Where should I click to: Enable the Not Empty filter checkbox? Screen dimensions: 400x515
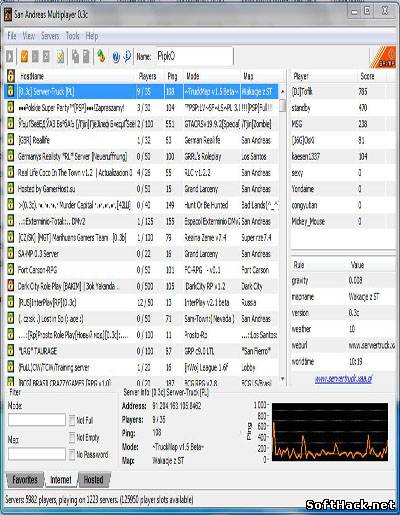tap(72, 437)
